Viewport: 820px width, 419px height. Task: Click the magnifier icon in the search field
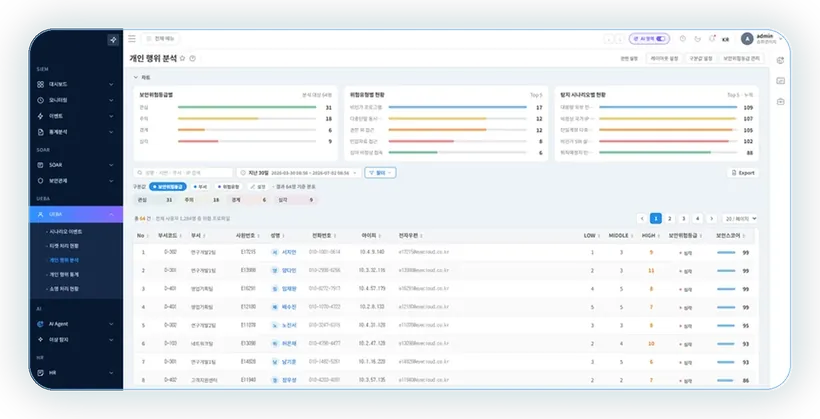pos(140,173)
